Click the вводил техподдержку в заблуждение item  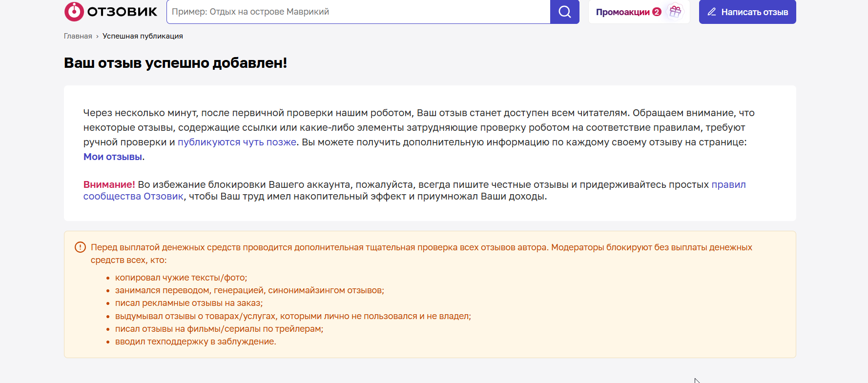click(196, 342)
